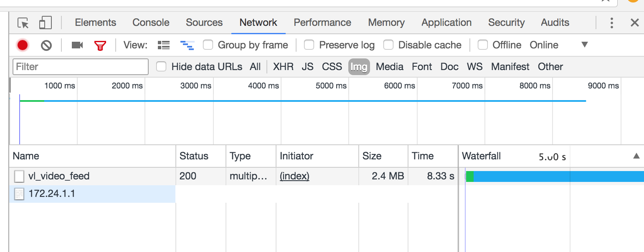The height and width of the screenshot is (252, 644).
Task: Toggle the device toolbar icon
Action: [x=45, y=23]
